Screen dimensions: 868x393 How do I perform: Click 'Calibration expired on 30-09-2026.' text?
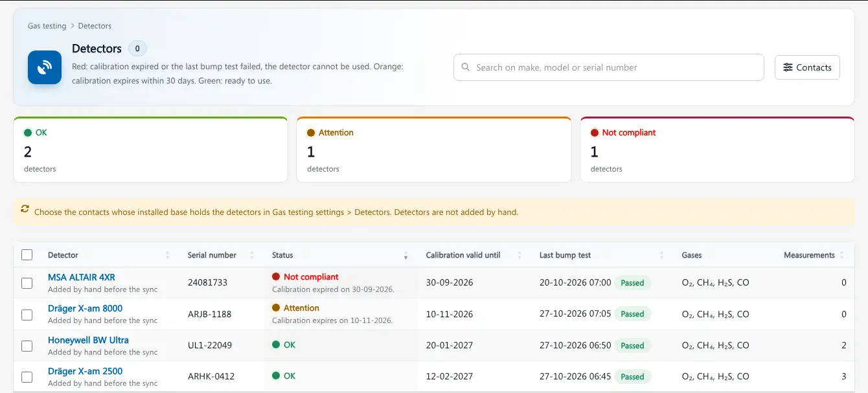click(333, 289)
